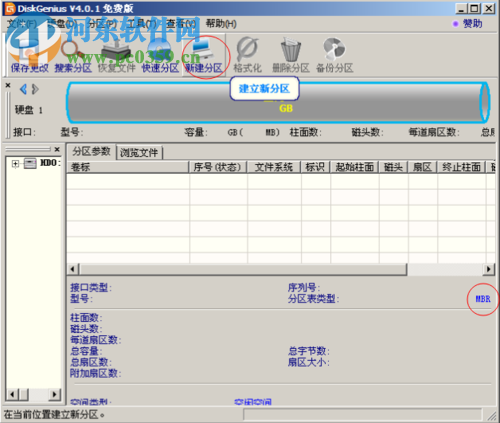Switch to Partition Parameters (分区参数) tab
500x423 pixels.
click(91, 152)
